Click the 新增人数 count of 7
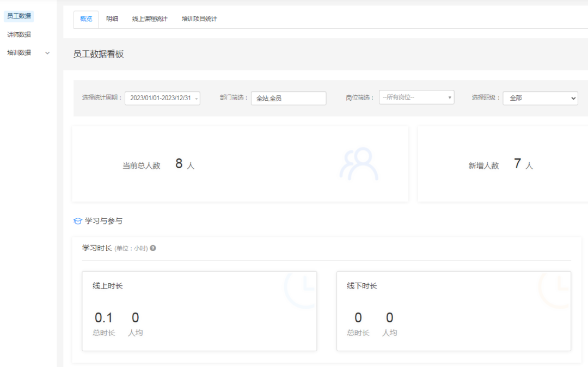Image resolution: width=588 pixels, height=367 pixels. (x=517, y=164)
